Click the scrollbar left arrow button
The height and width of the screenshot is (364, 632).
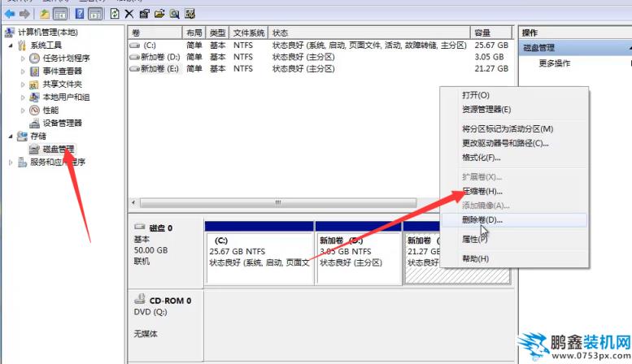coord(133,202)
